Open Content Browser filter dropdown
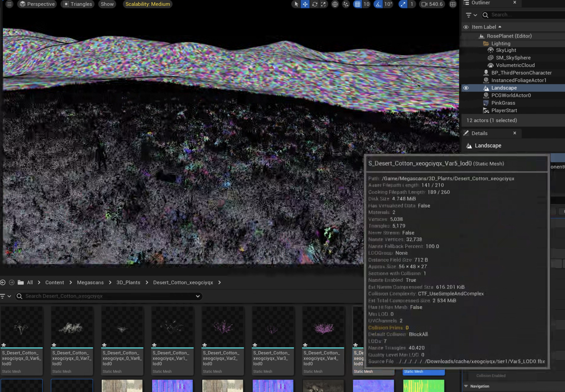This screenshot has width=565, height=392. point(6,296)
